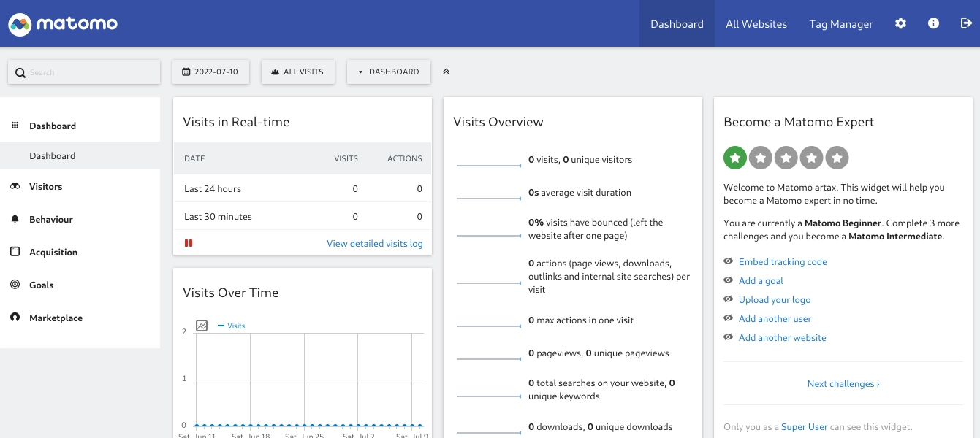Image resolution: width=980 pixels, height=438 pixels.
Task: Open the Matomo logo home link
Action: pos(63,23)
